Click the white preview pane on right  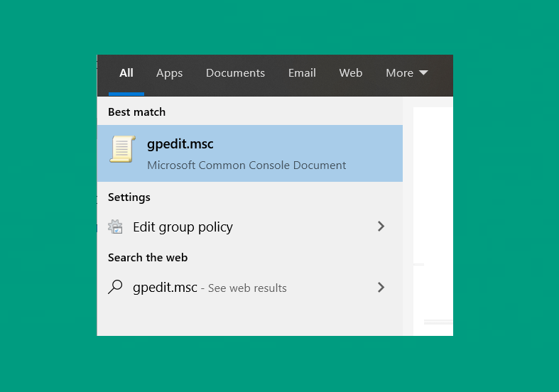point(433,221)
